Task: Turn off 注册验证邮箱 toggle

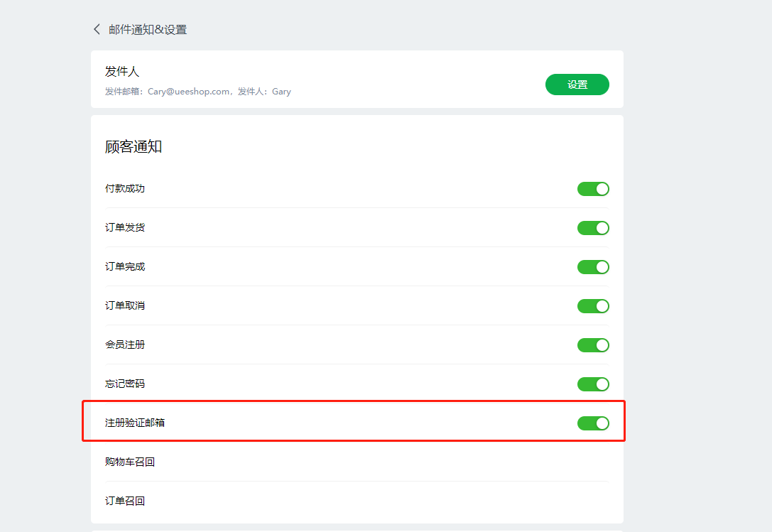Action: coord(593,423)
